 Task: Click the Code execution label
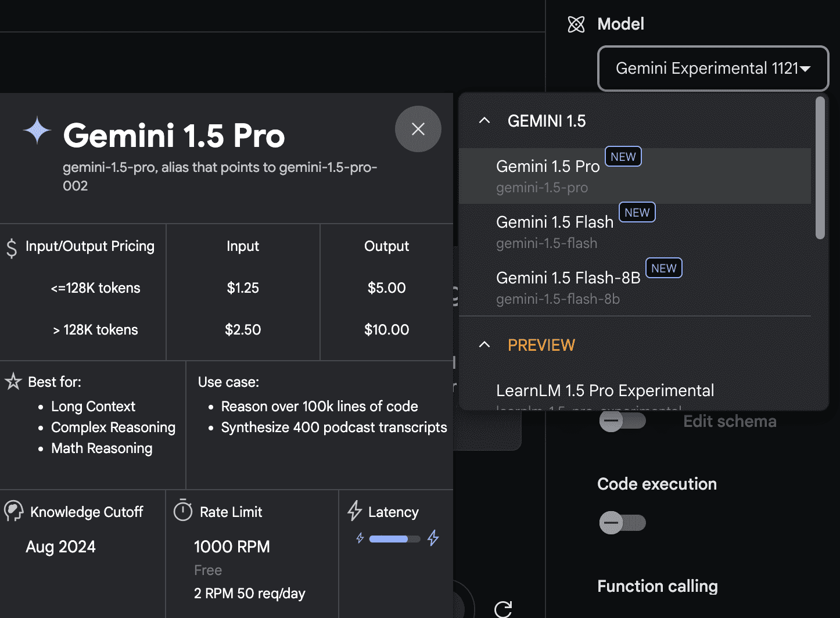pos(657,484)
